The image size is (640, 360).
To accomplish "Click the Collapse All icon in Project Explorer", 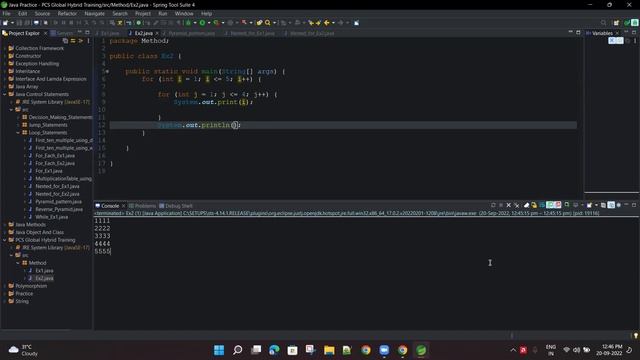I will pos(65,41).
